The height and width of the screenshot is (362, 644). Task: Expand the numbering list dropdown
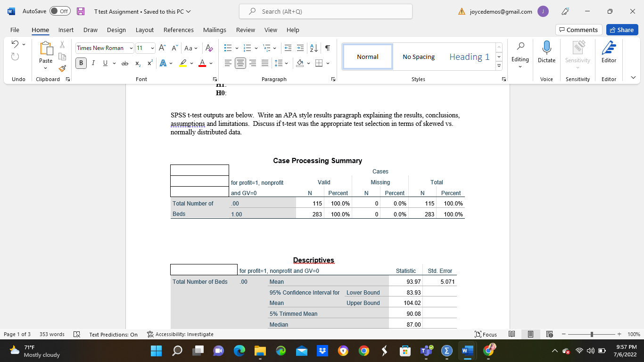tap(256, 48)
